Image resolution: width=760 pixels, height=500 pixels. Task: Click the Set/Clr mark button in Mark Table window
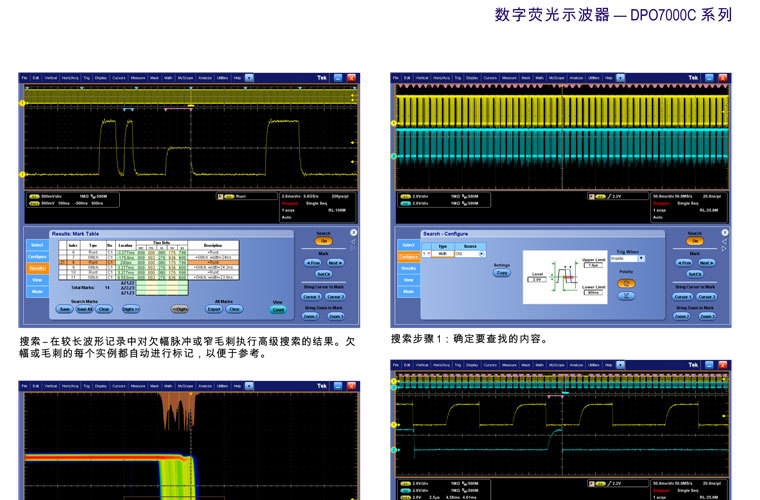pyautogui.click(x=324, y=274)
